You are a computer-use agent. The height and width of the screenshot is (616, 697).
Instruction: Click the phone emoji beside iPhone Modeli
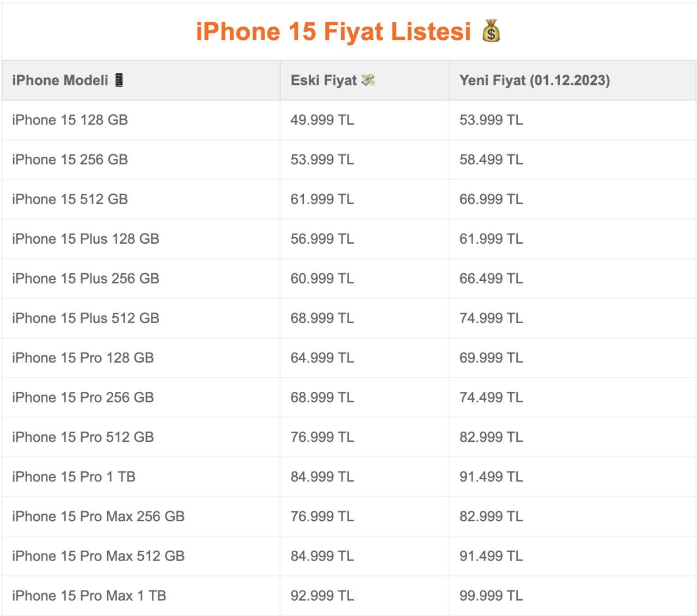(119, 81)
